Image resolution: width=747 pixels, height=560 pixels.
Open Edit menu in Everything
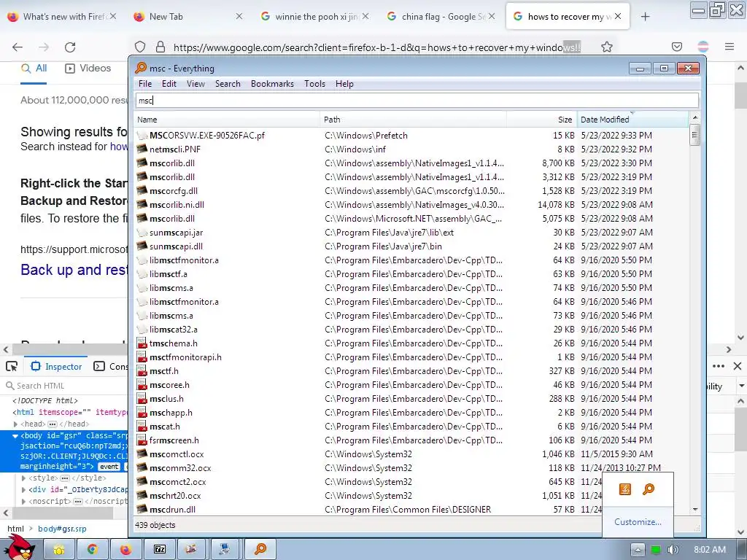169,84
